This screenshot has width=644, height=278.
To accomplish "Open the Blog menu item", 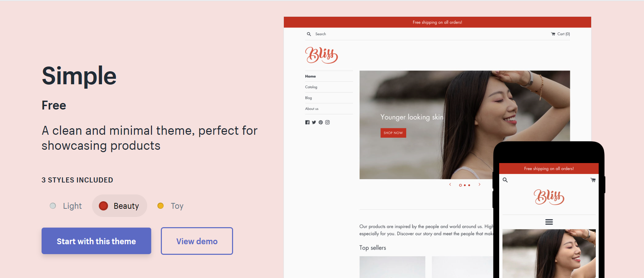I will (308, 98).
